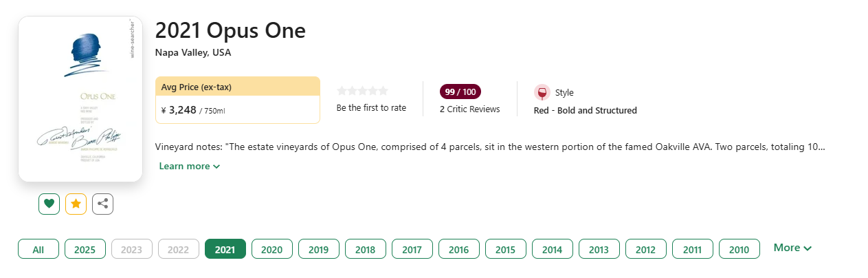Screen dimensions: 868x278
Task: Choose the 2019 vintage
Action: coord(319,249)
